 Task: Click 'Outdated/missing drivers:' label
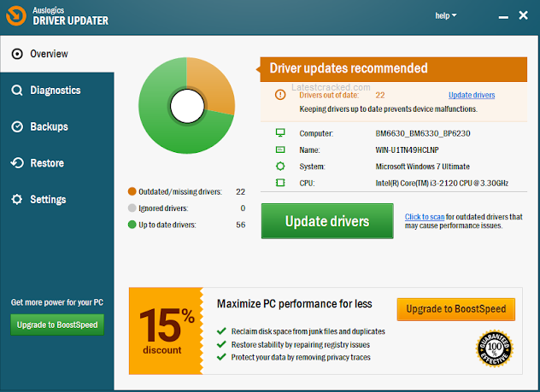(180, 191)
